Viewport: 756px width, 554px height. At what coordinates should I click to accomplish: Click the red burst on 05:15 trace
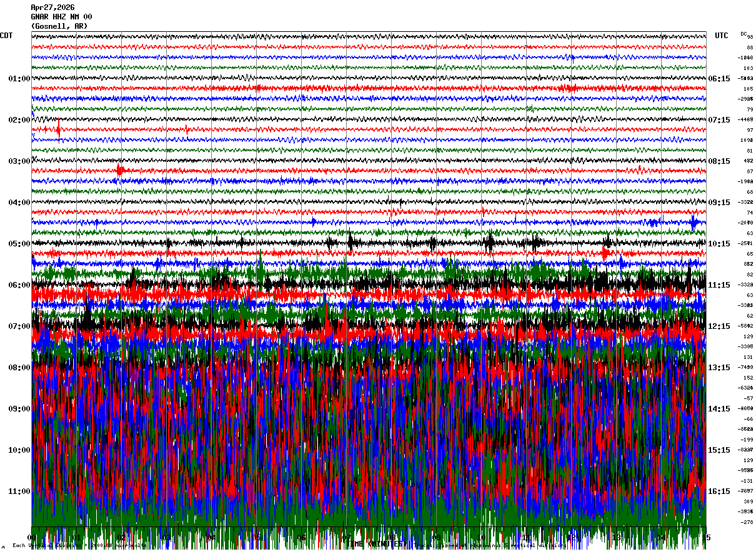coord(605,253)
